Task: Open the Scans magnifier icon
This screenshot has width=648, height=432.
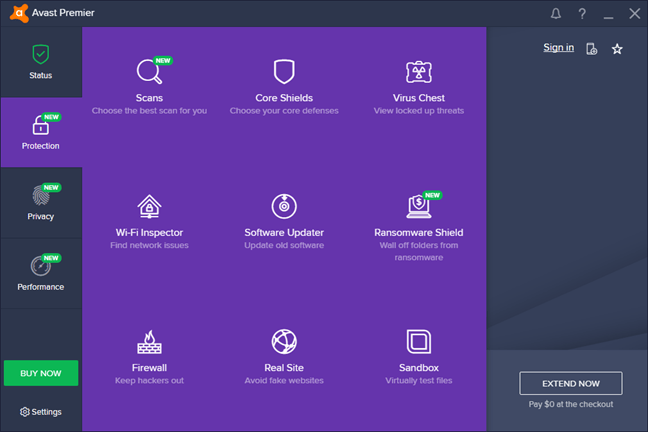Action: pos(148,72)
